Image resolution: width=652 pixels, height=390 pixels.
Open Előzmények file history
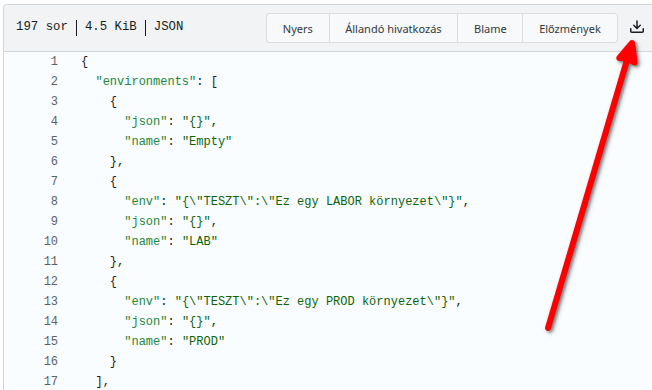(x=570, y=29)
